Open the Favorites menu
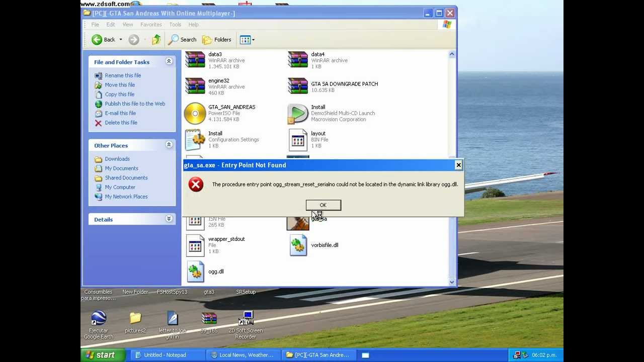Image resolution: width=644 pixels, height=362 pixels. pyautogui.click(x=151, y=25)
